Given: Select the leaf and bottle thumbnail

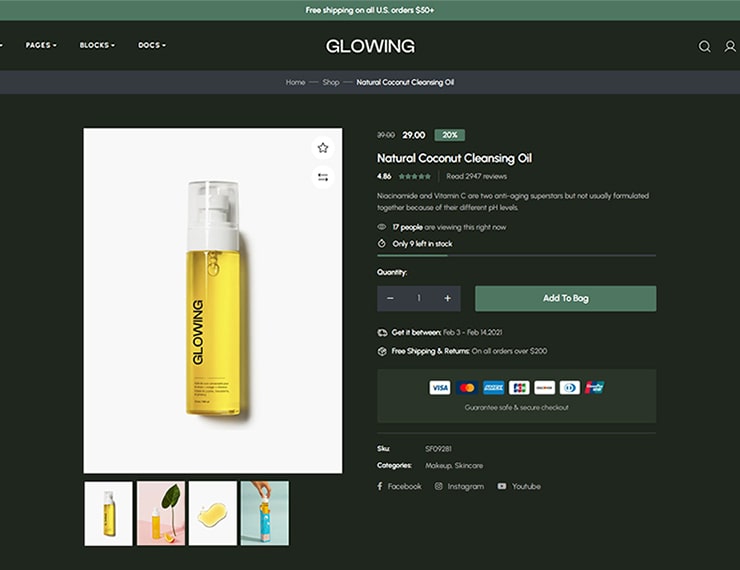Looking at the screenshot, I should [x=161, y=513].
